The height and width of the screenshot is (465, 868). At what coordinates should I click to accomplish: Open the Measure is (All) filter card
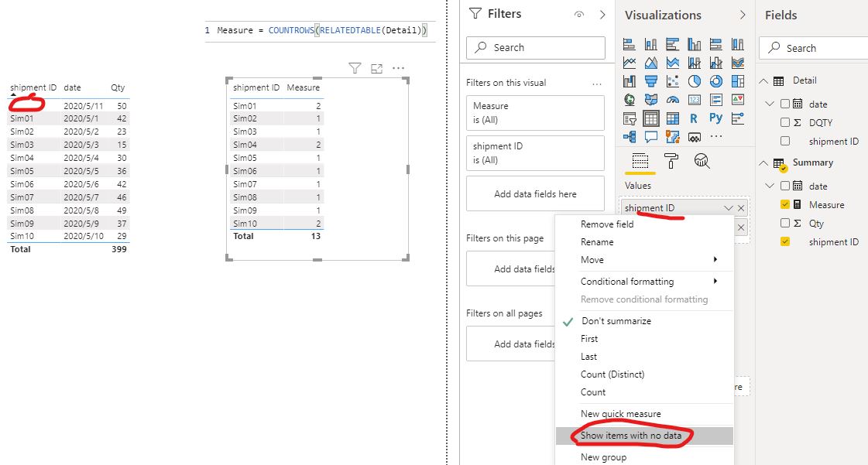point(535,113)
